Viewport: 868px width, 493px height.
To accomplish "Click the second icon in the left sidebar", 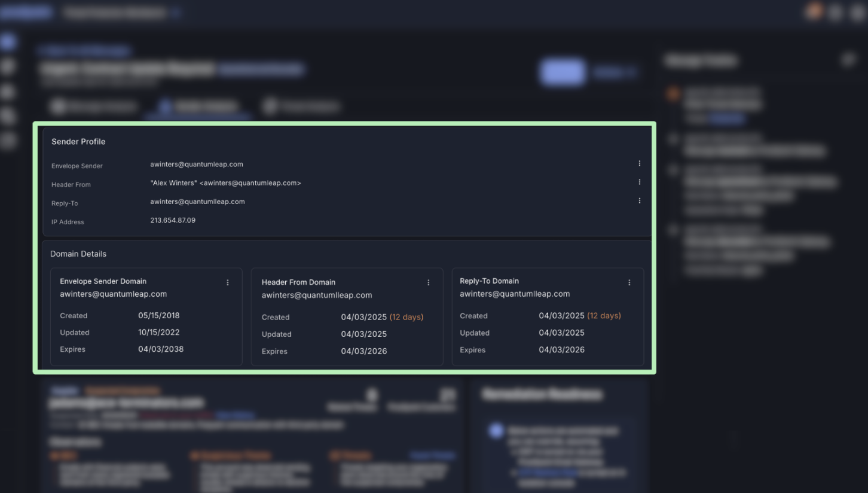I will (x=8, y=66).
